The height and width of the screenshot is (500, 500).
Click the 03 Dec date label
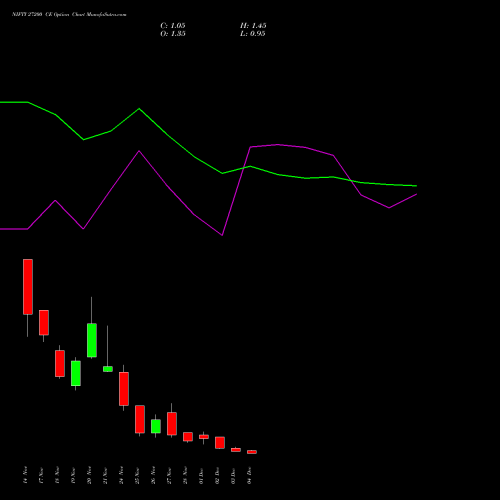pyautogui.click(x=234, y=475)
